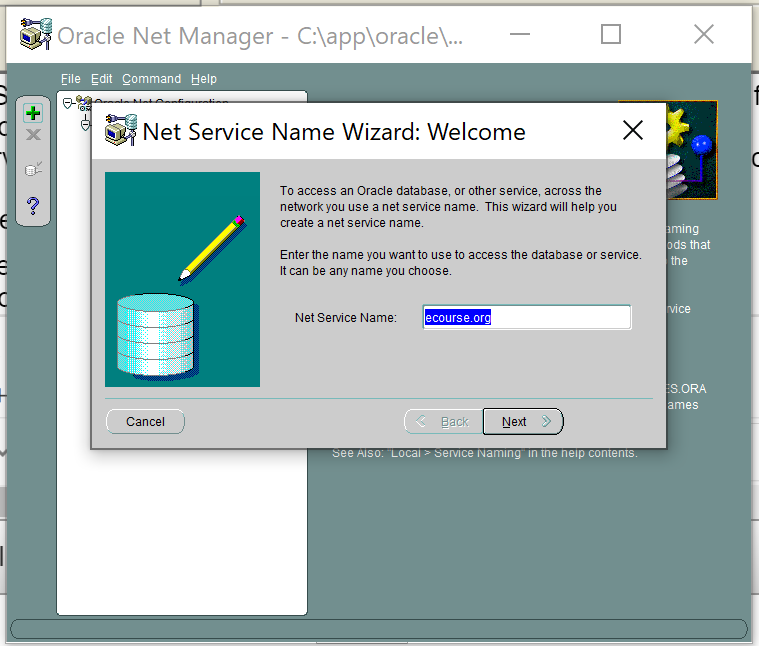
Task: Click the Oracle Net Configuration tree node icon
Action: [x=84, y=103]
